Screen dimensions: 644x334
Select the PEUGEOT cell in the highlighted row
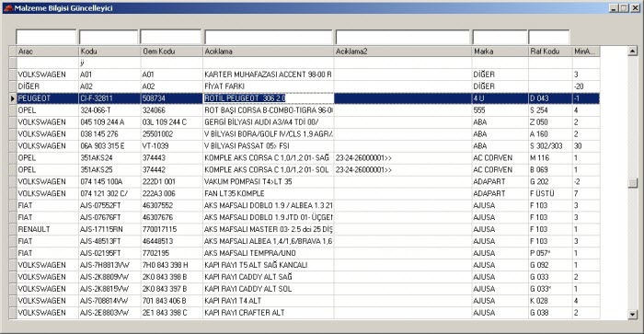pos(48,98)
